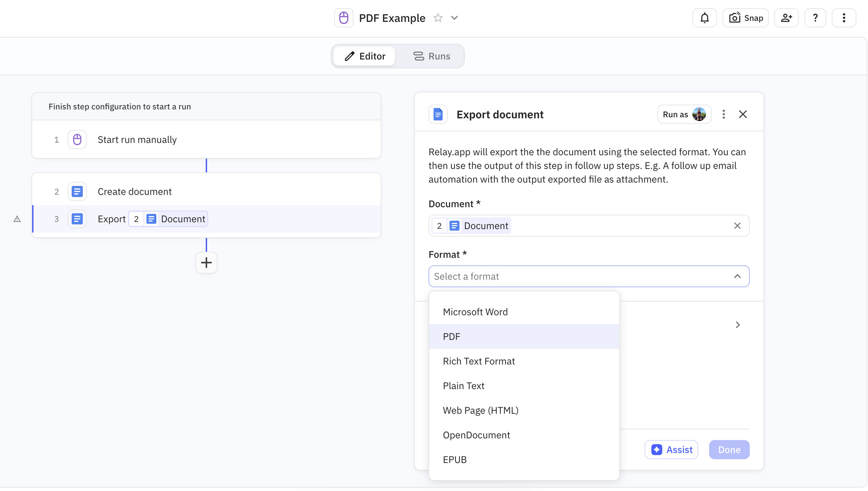The width and height of the screenshot is (868, 491).
Task: Click the notifications bell icon
Action: pyautogui.click(x=704, y=18)
